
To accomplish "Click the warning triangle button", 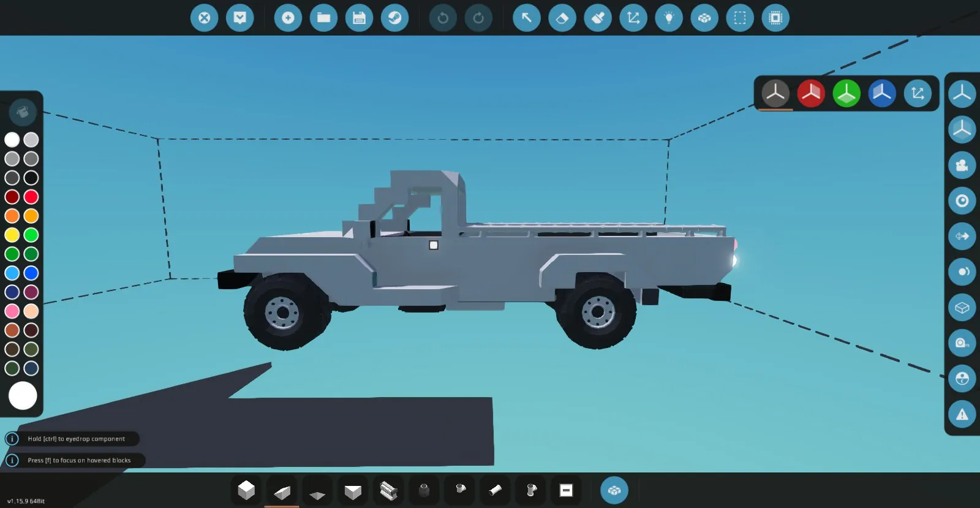I will tap(962, 414).
